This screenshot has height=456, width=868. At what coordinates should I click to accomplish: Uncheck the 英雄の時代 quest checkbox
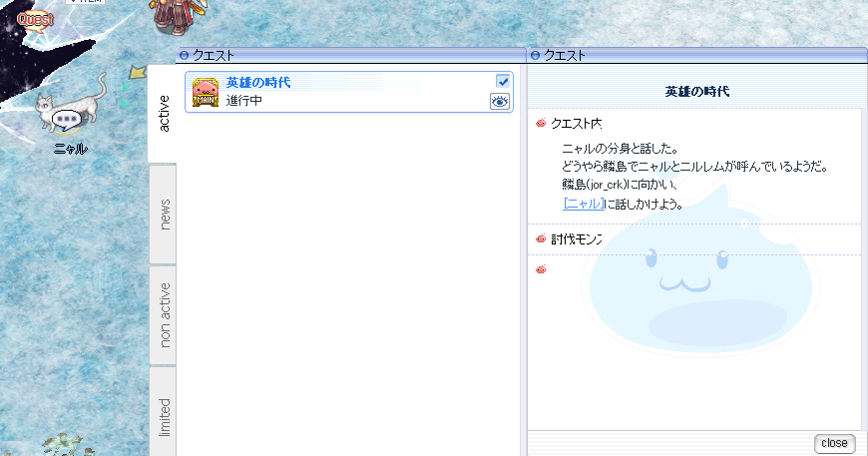tap(503, 81)
